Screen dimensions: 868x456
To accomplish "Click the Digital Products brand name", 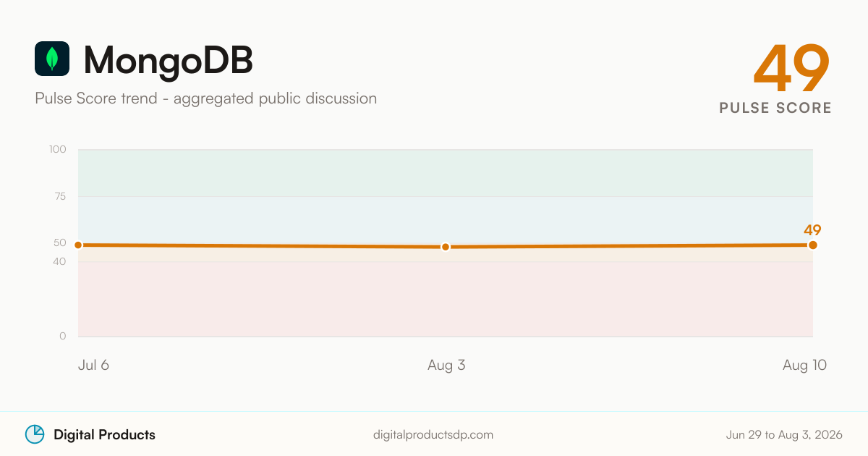I will click(x=104, y=435).
